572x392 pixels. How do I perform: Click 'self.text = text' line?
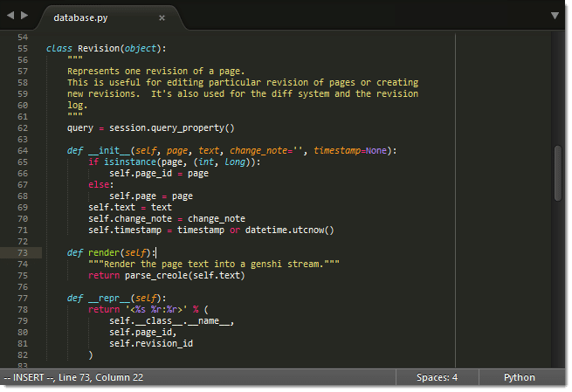(130, 208)
